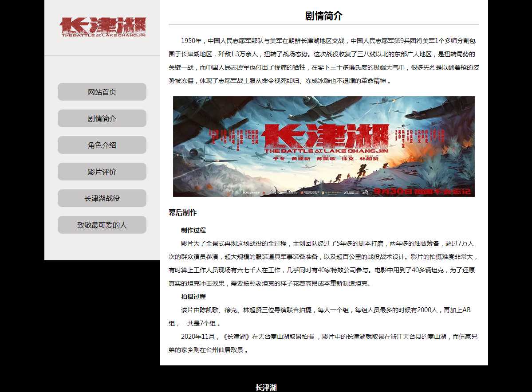Click the 长津湖 footer text

266,388
